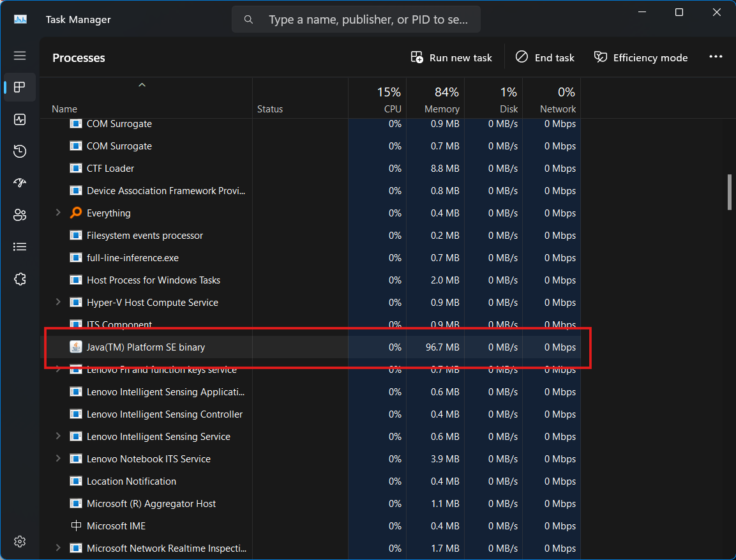The image size is (736, 560).
Task: Select the Processes page icon in sidebar
Action: 20,87
